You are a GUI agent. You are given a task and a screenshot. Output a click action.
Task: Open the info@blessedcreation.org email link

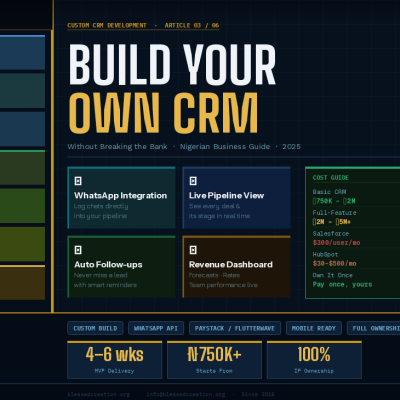(x=186, y=394)
